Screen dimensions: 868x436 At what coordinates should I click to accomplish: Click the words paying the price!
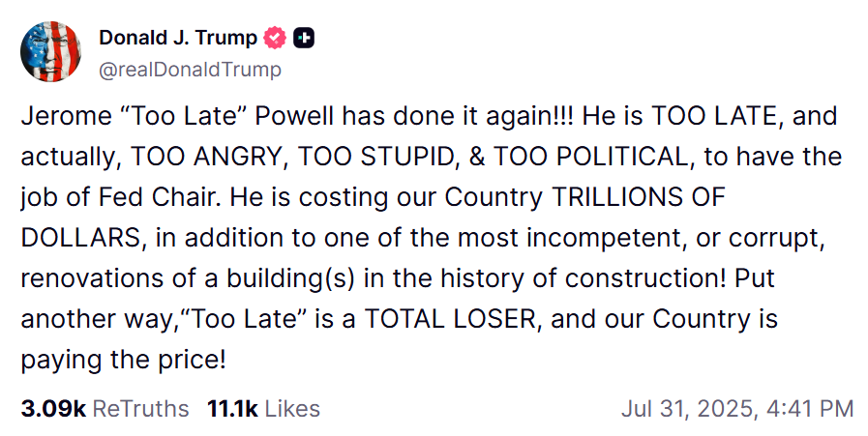124,361
